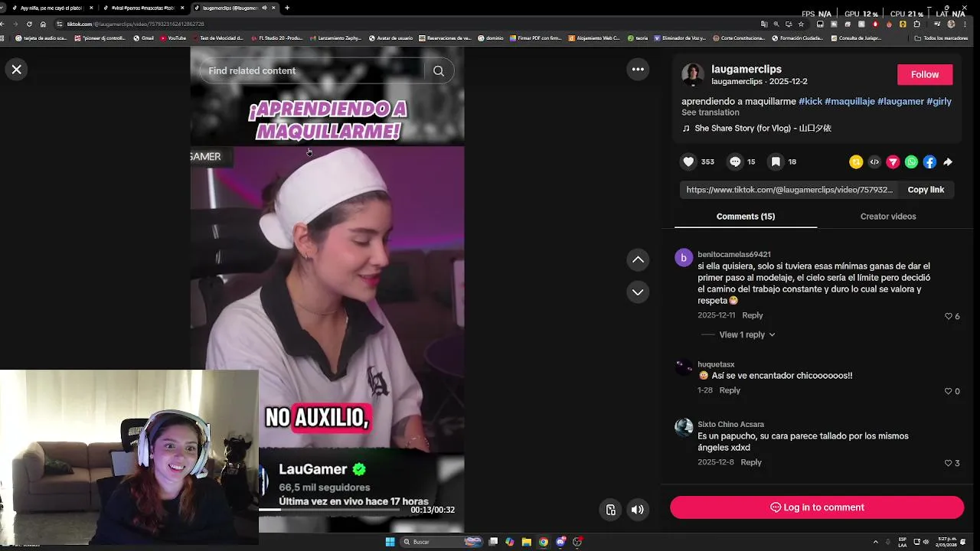
Task: Go to next video with down arrow
Action: pyautogui.click(x=638, y=292)
